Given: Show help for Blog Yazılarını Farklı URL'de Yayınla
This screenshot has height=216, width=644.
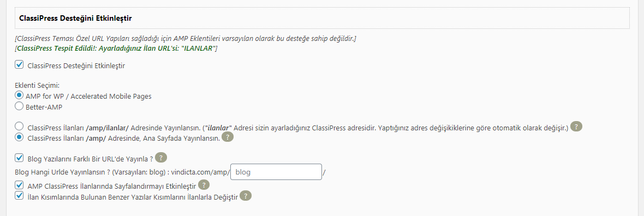Looking at the screenshot, I should 162,158.
